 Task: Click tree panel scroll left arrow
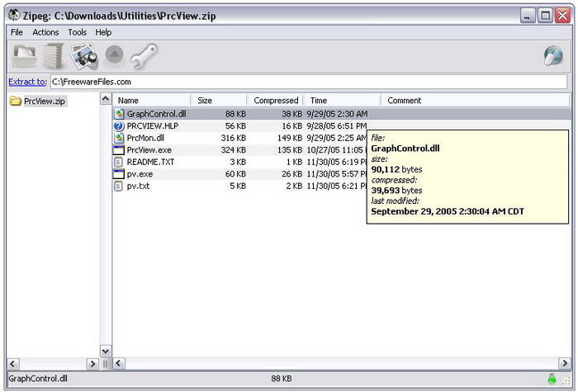point(12,364)
